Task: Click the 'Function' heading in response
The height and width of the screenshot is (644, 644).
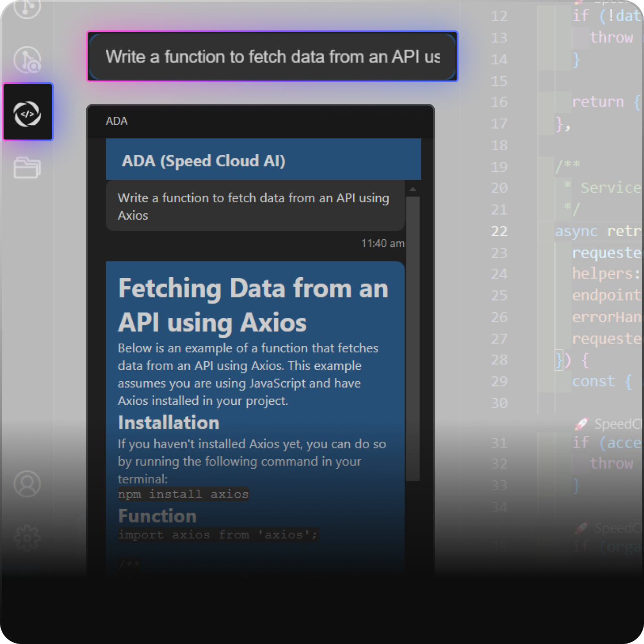Action: [157, 516]
